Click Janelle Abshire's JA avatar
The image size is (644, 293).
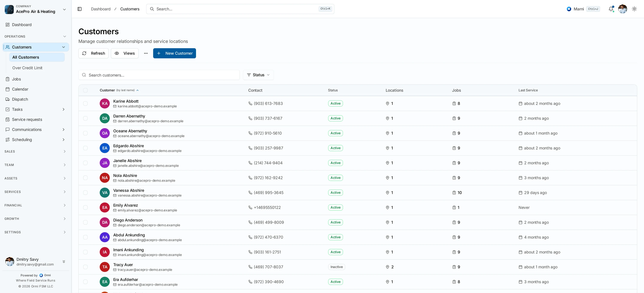pos(105,163)
